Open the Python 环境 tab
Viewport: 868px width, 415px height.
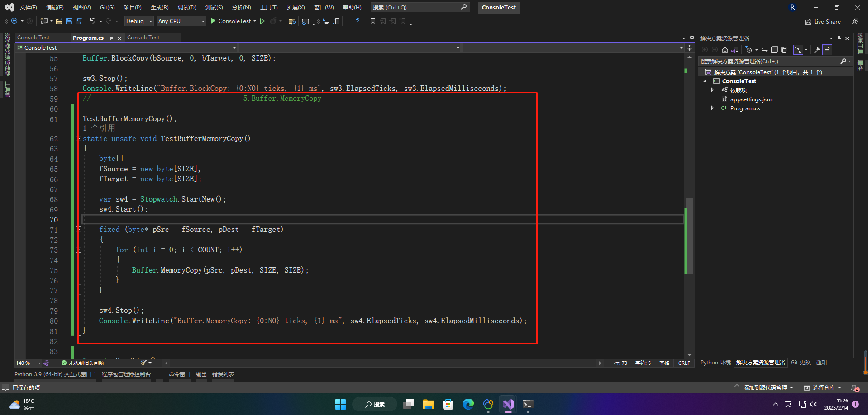point(715,362)
